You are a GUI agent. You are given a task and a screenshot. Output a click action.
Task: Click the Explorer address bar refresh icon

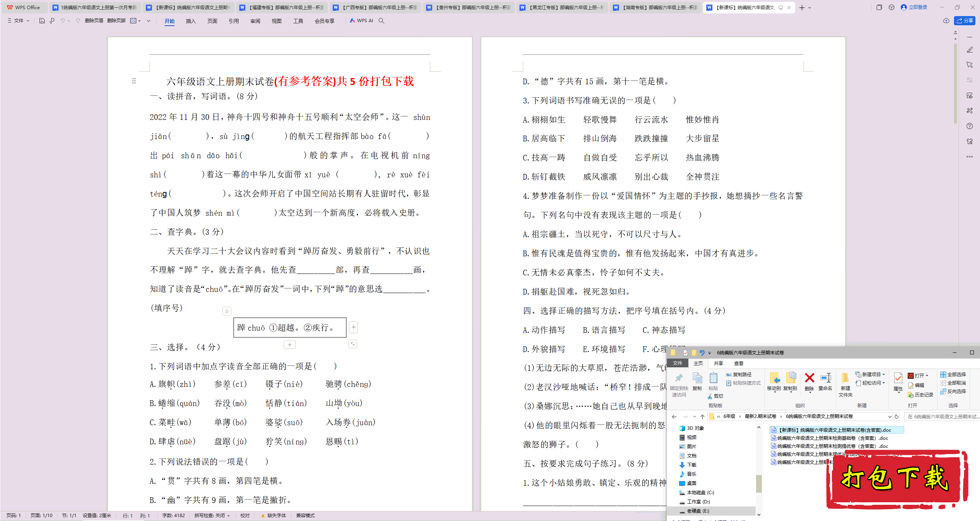coord(897,416)
